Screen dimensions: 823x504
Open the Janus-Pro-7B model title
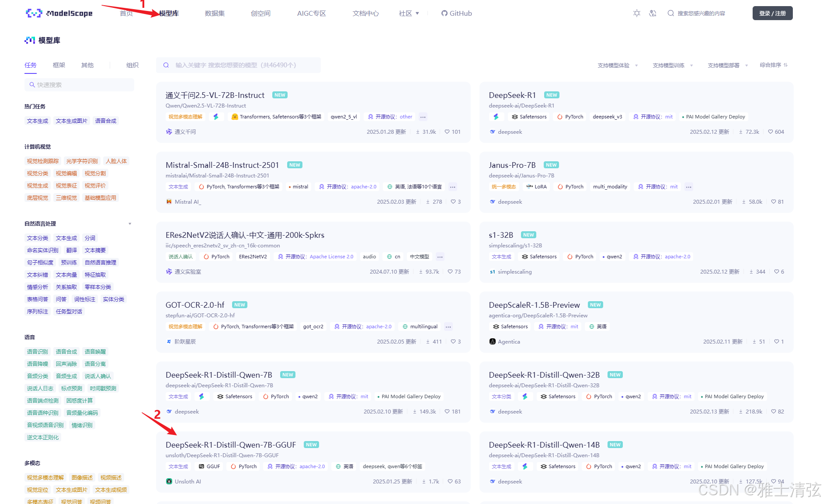tap(512, 165)
